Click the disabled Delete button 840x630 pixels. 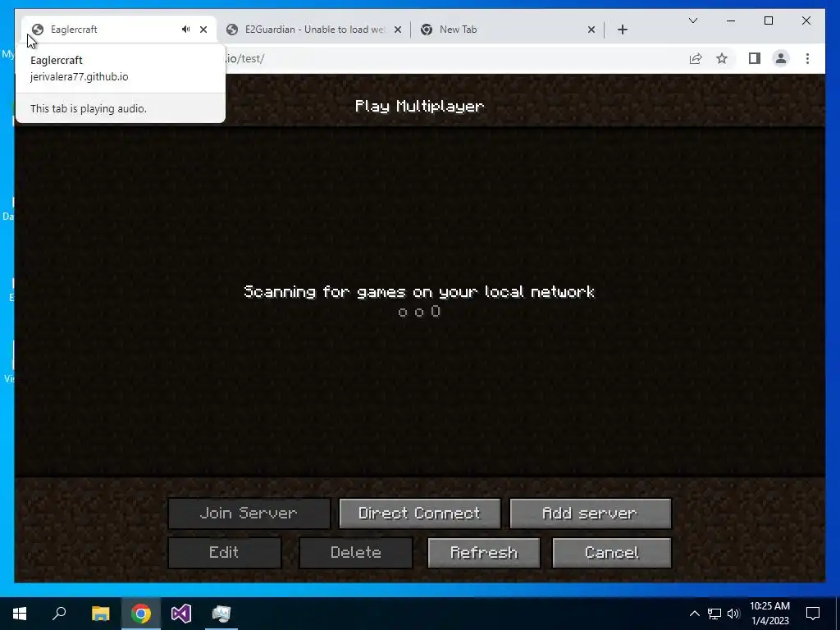click(356, 553)
